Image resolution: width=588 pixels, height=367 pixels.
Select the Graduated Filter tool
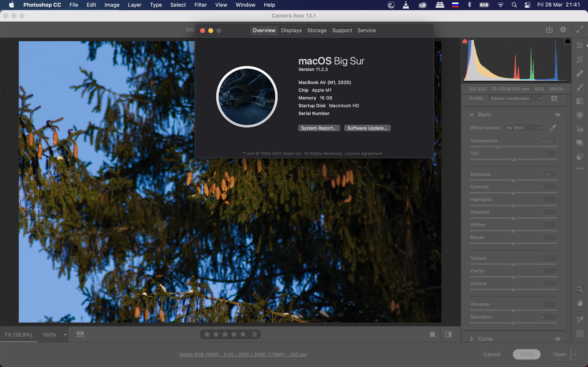click(x=580, y=101)
